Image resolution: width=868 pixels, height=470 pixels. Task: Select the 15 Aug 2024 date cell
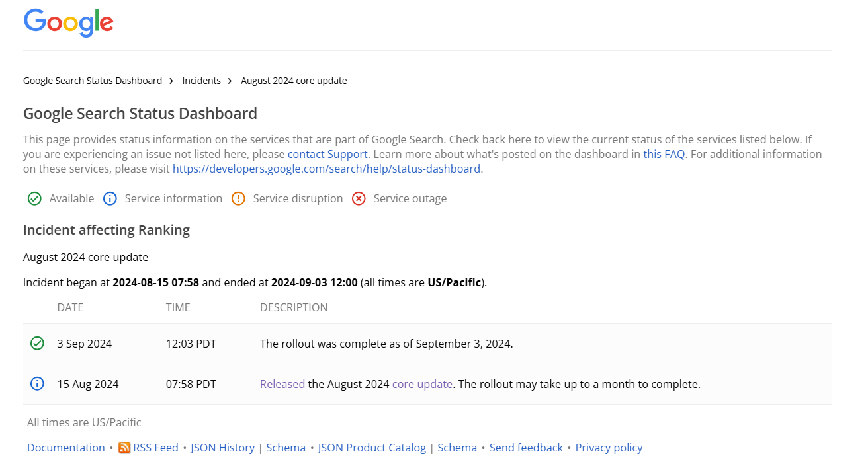(88, 384)
